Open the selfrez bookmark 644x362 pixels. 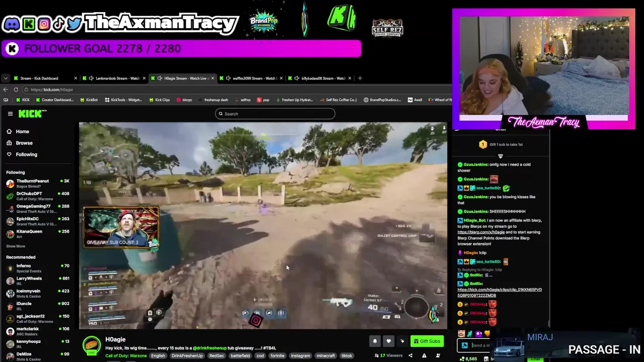[243, 100]
